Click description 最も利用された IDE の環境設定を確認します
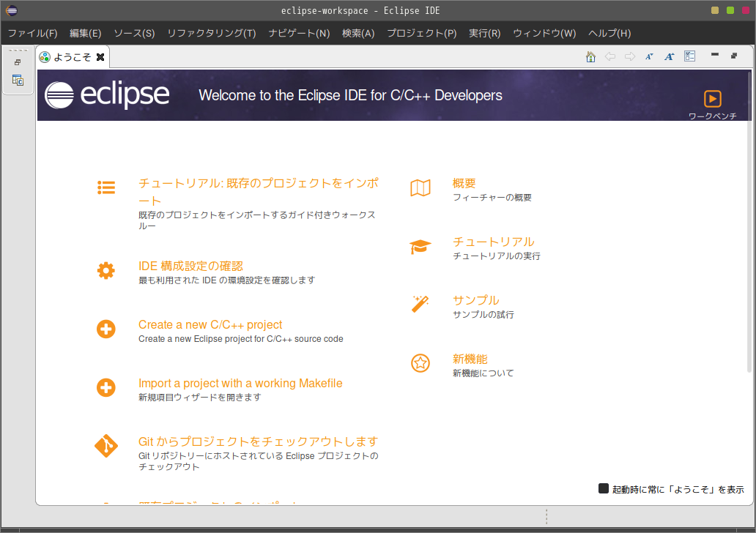Image resolution: width=756 pixels, height=533 pixels. (x=226, y=280)
